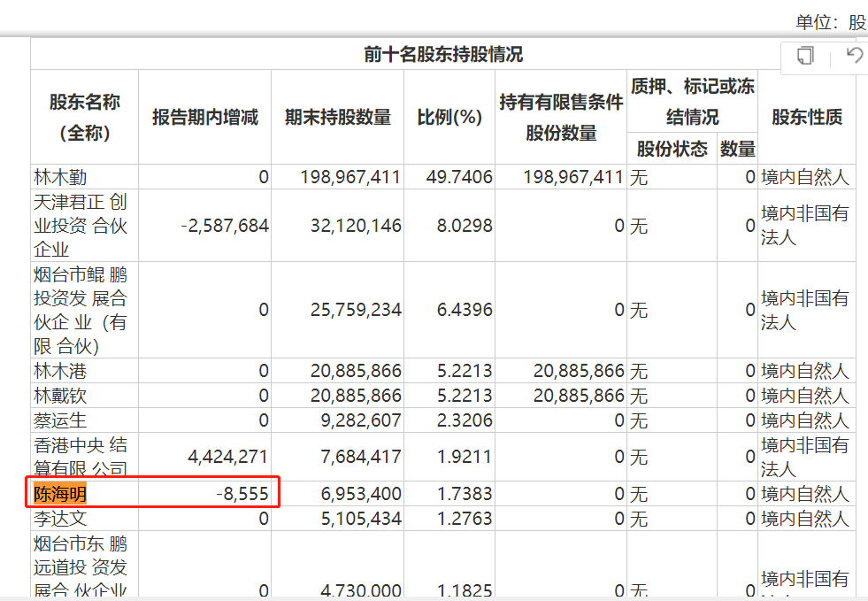The height and width of the screenshot is (601, 868).
Task: Select the highlighted 陈海明 shareholder name
Action: point(60,494)
